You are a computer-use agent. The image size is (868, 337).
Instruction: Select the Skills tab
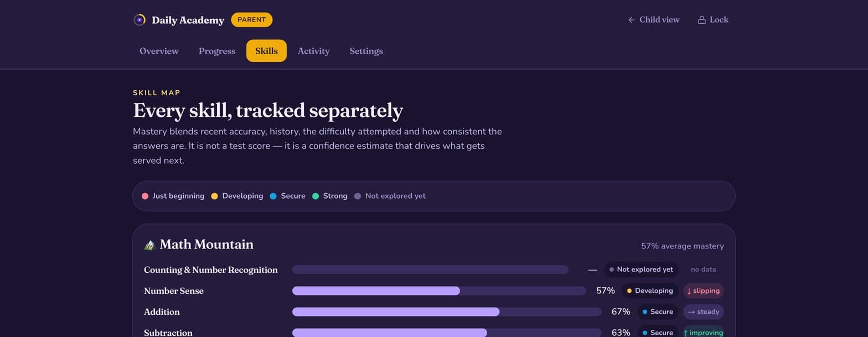click(x=266, y=51)
